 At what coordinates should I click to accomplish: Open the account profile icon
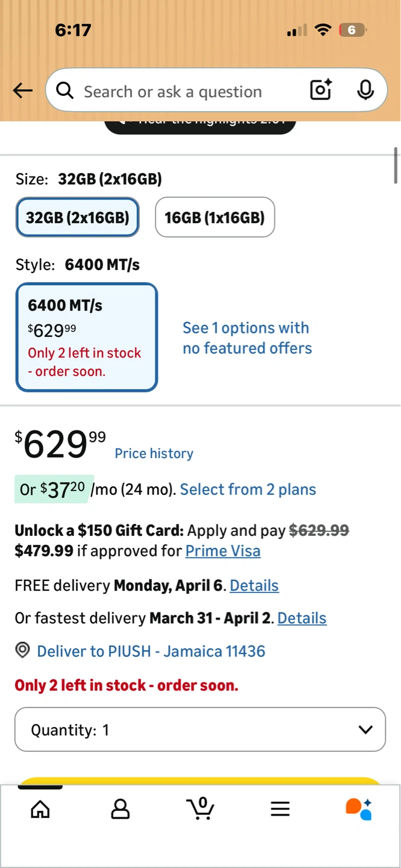[x=121, y=808]
